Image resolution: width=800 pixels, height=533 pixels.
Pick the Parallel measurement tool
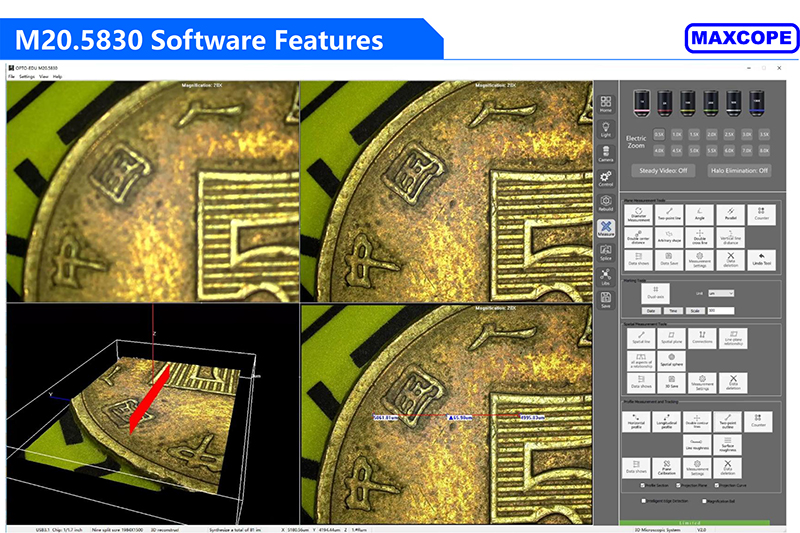(731, 214)
